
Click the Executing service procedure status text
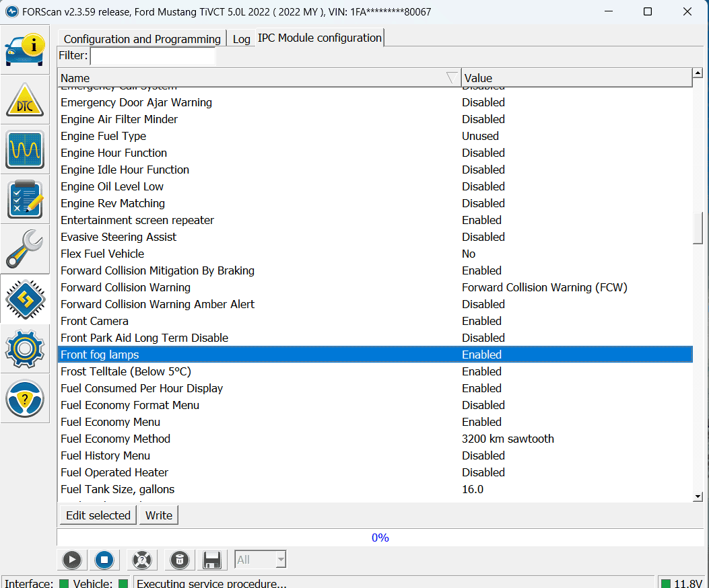[x=211, y=583]
